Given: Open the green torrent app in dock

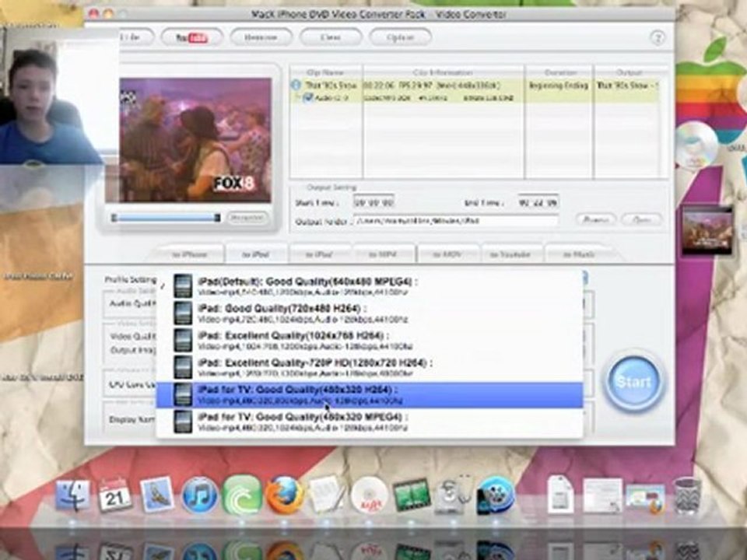Looking at the screenshot, I should coord(241,495).
